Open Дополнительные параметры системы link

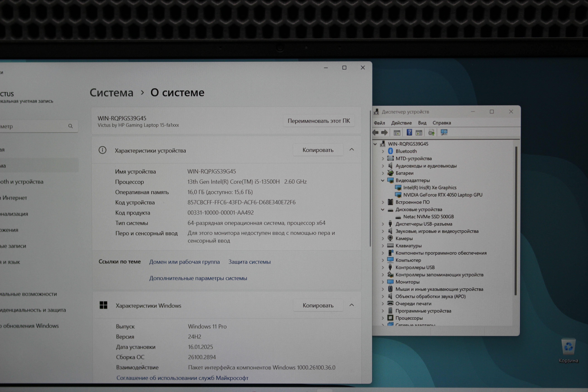[198, 278]
